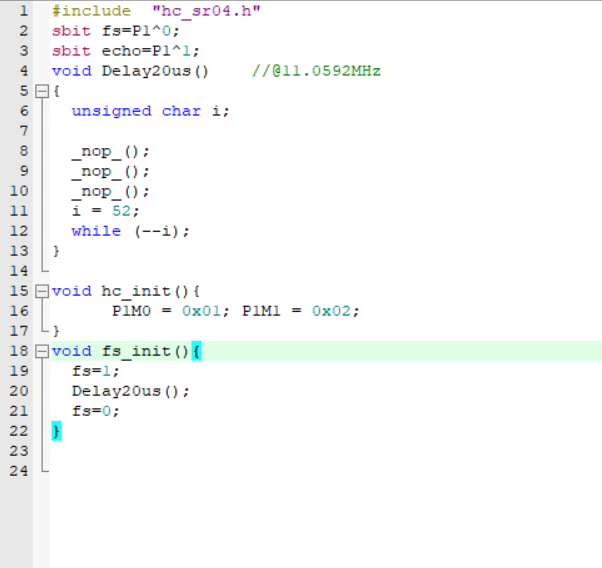Click 'fs=0;' on line 21
The height and width of the screenshot is (568, 602).
[x=96, y=411]
